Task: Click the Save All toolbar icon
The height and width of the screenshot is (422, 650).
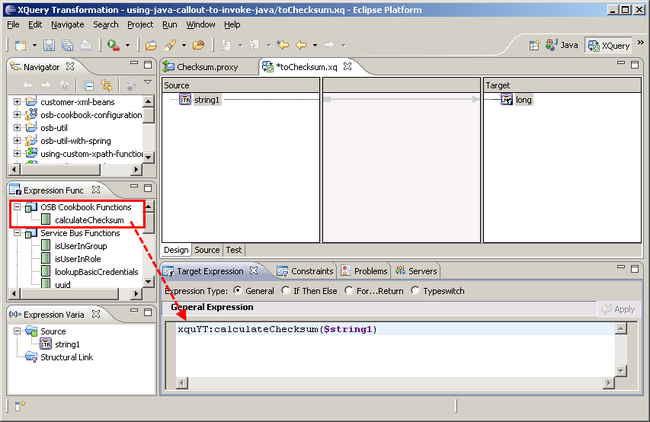Action: pyautogui.click(x=67, y=45)
